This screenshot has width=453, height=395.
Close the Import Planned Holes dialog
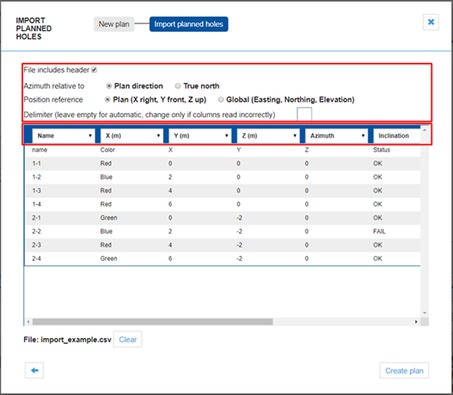[x=431, y=22]
